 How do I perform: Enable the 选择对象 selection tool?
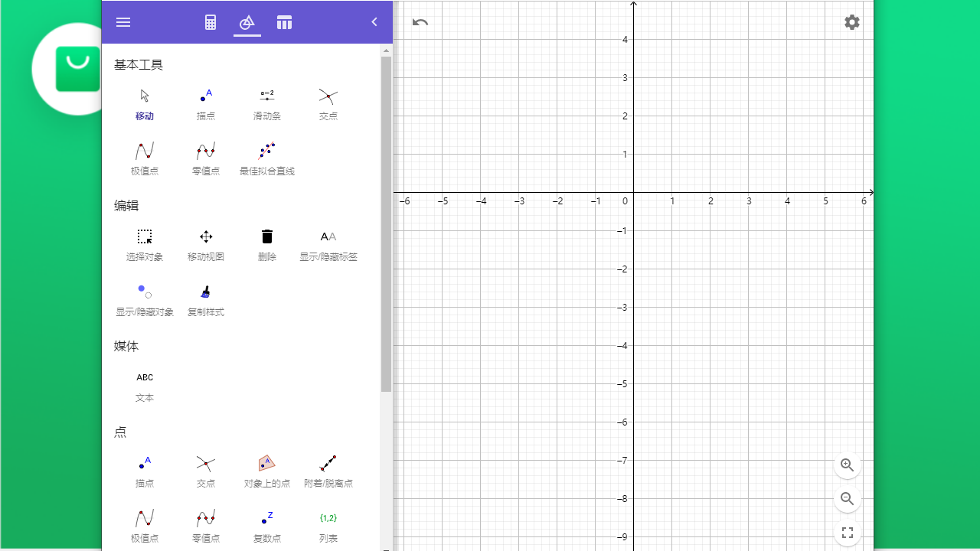[x=145, y=243]
